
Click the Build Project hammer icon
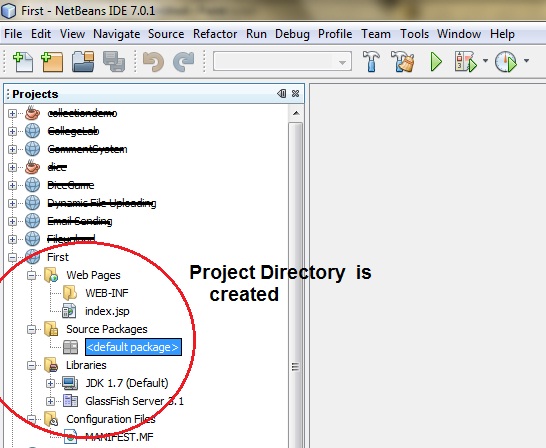(x=371, y=62)
